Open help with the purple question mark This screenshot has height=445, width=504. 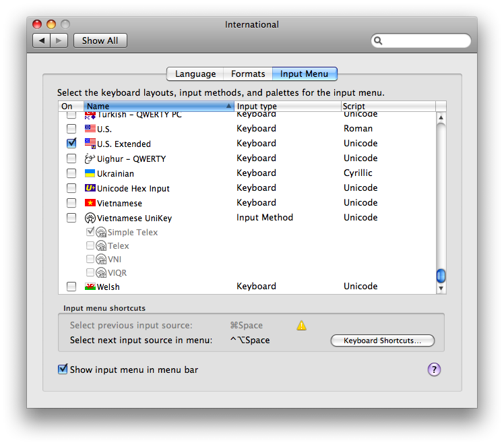(434, 369)
